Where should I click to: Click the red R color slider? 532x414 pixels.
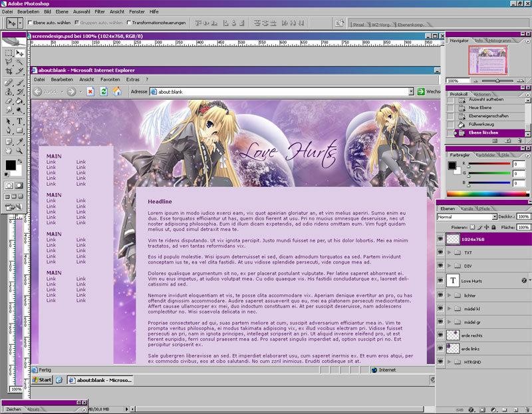click(x=489, y=164)
